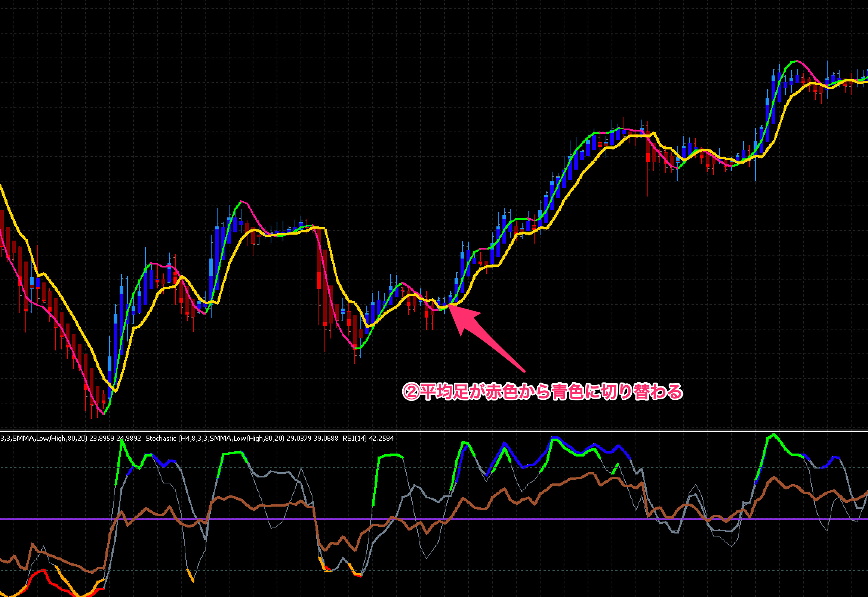Click the RSI value 42.2584
The height and width of the screenshot is (597, 868).
381,438
